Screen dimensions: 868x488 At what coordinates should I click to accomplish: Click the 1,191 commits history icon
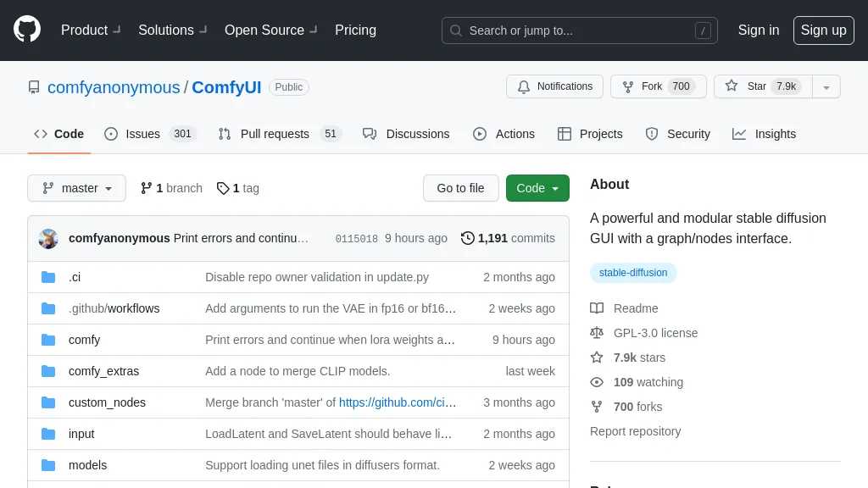[x=468, y=238]
